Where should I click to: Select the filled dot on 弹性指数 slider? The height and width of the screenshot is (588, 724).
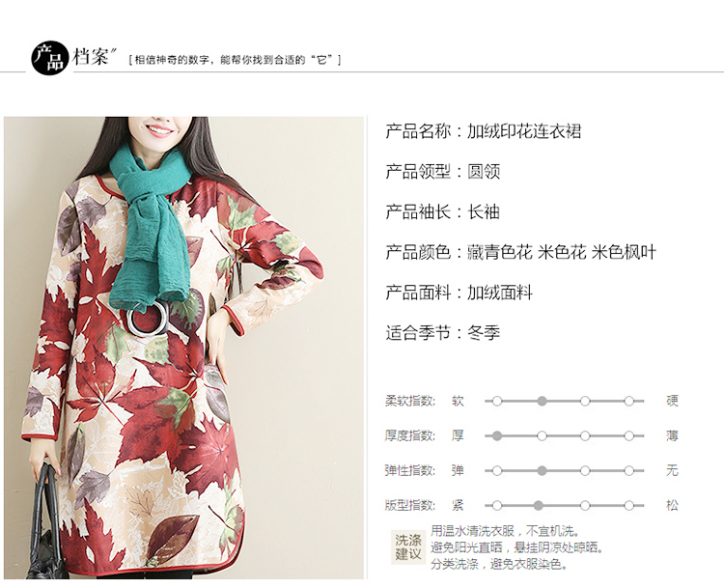click(543, 470)
